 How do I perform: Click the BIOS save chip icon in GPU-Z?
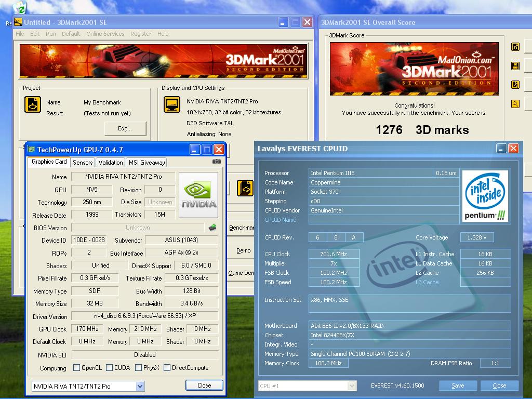point(212,228)
